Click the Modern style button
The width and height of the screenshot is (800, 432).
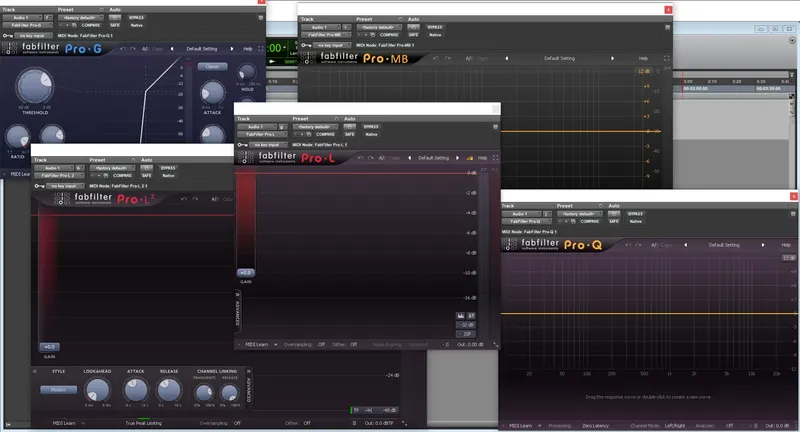[x=58, y=390]
